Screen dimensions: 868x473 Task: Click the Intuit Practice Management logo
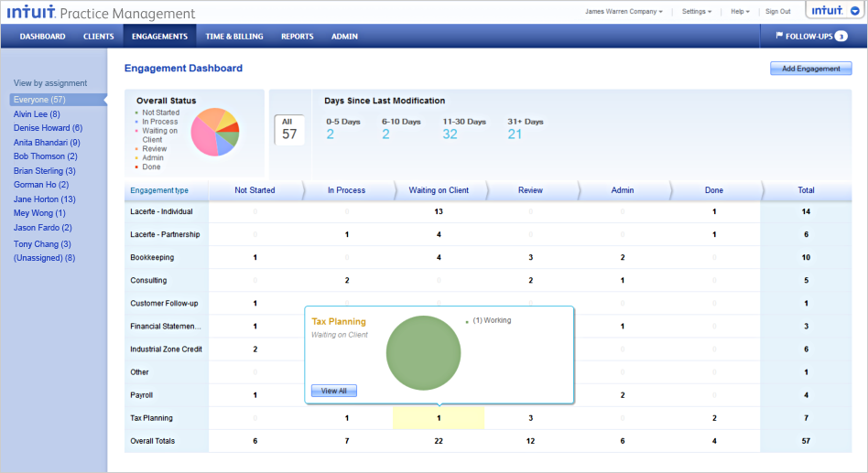point(101,13)
